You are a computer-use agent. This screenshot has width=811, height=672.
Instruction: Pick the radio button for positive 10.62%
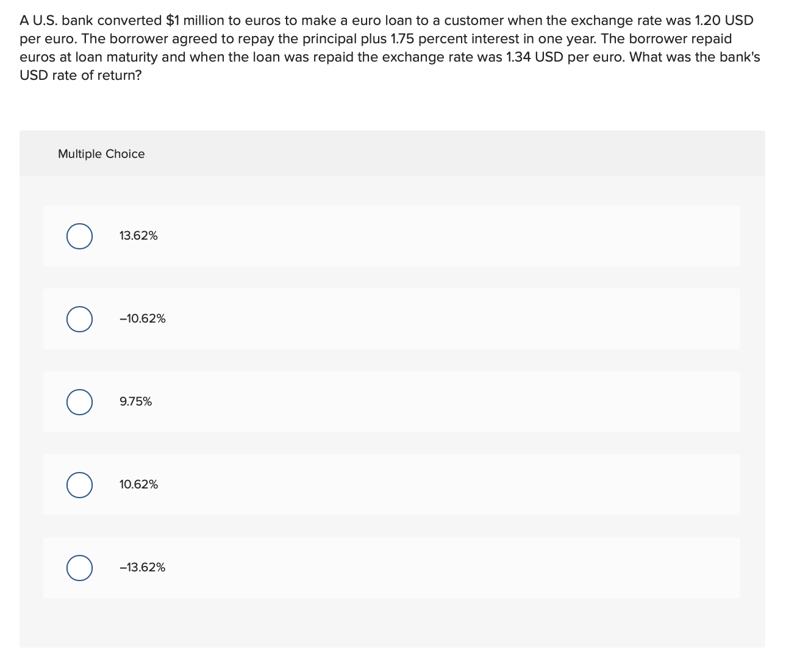pyautogui.click(x=80, y=485)
